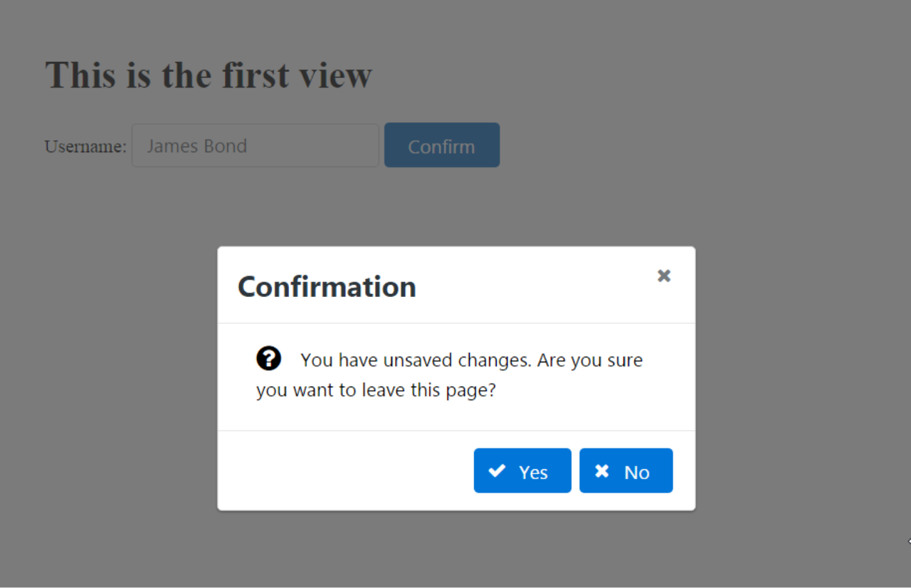
Task: Click the empty dialog footer left of Yes
Action: [342, 471]
